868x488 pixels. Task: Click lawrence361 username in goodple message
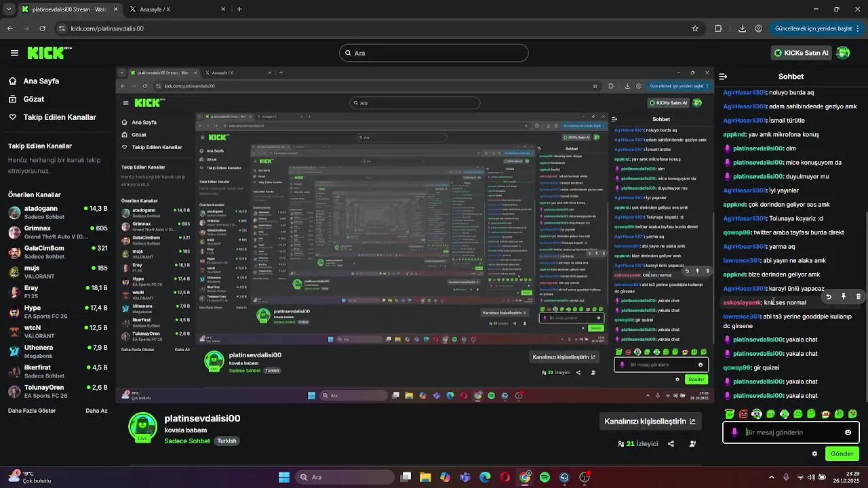pos(741,317)
